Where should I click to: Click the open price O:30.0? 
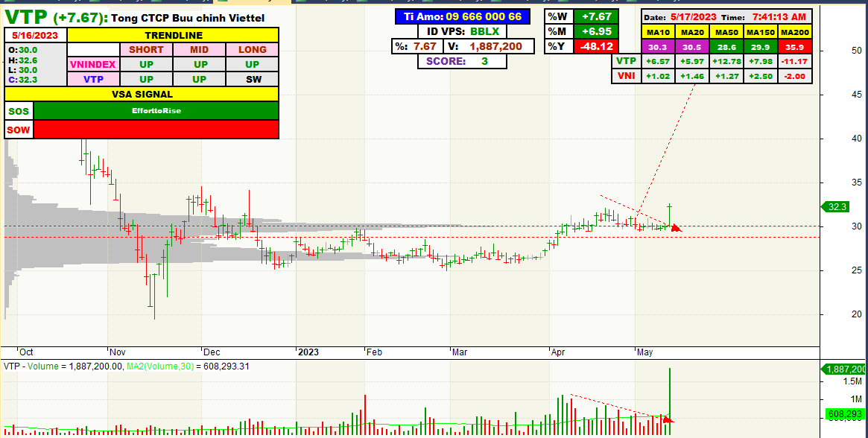coord(22,50)
